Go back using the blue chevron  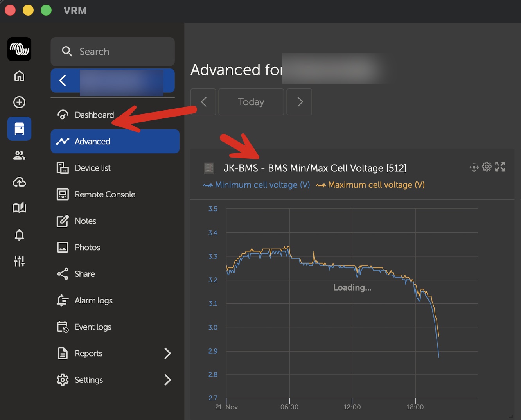pyautogui.click(x=63, y=81)
